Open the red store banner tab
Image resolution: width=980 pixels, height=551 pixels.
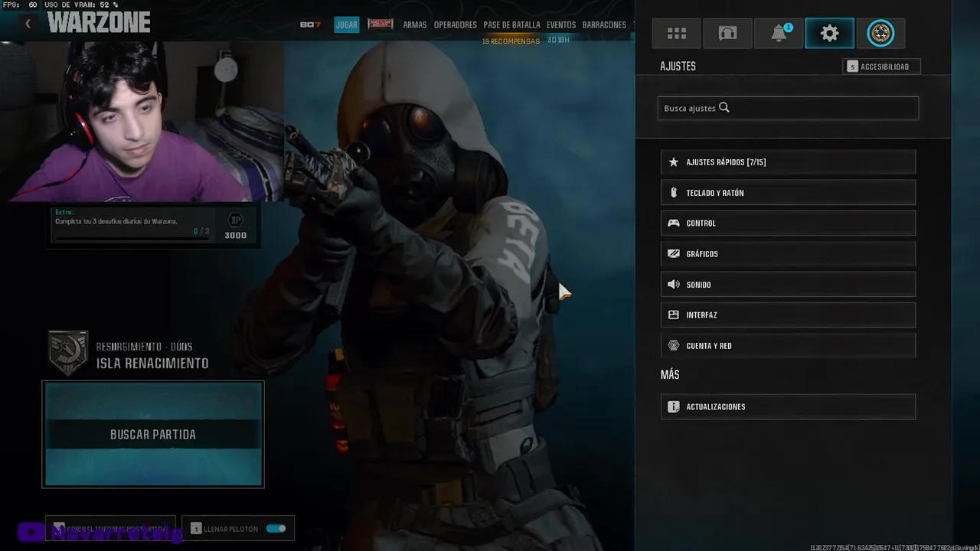point(381,24)
